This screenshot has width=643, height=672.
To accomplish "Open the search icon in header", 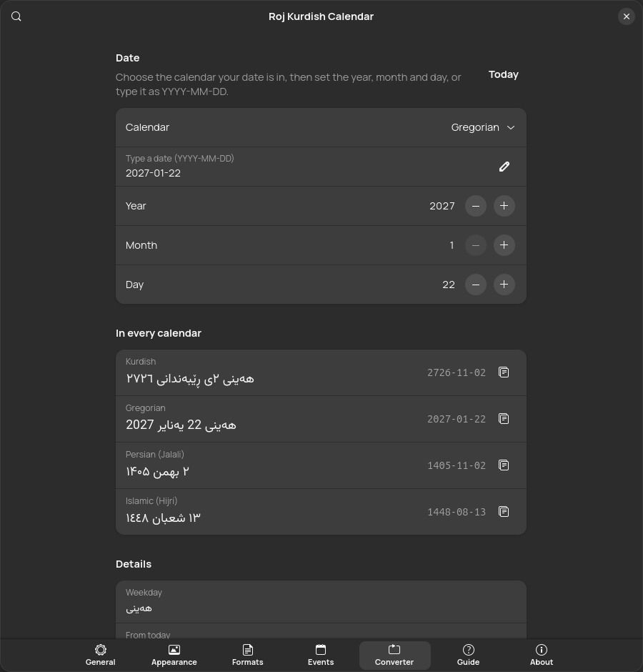I will click(x=16, y=16).
